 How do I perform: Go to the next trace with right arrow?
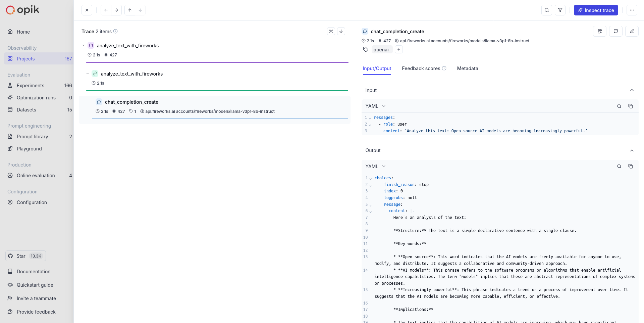point(116,10)
